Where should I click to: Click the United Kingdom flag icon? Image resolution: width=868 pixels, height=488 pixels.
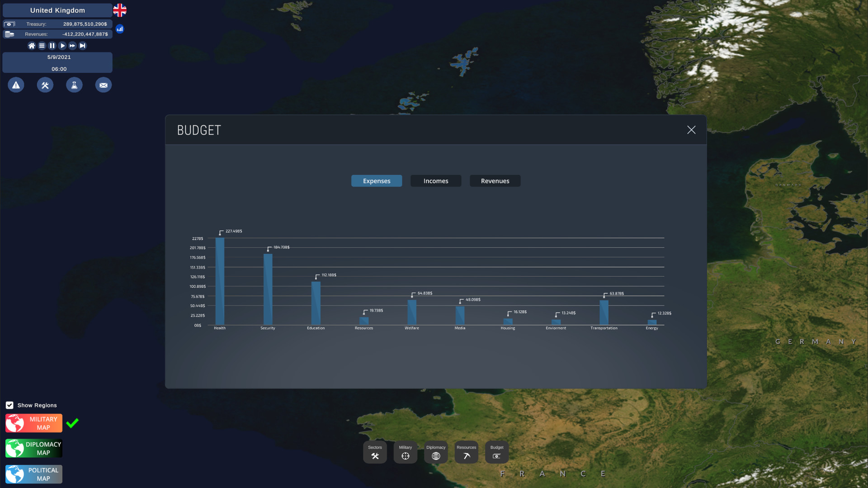(x=120, y=10)
